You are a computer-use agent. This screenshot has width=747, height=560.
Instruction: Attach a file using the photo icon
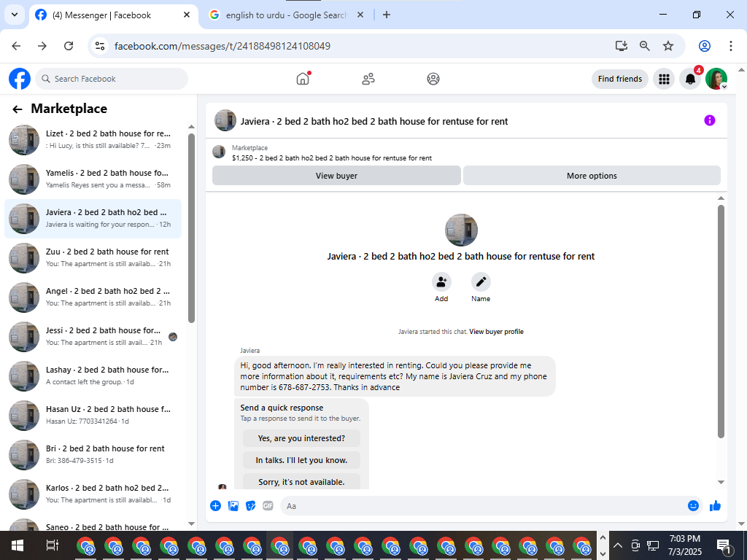click(233, 506)
